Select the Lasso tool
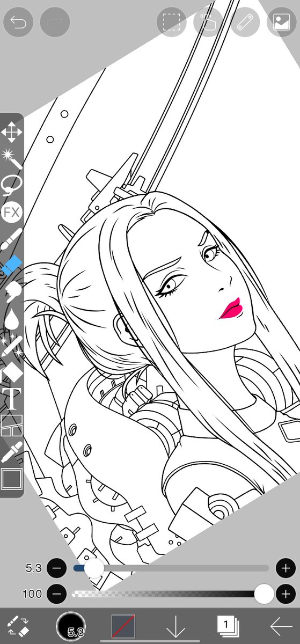300x644 pixels. 11,185
